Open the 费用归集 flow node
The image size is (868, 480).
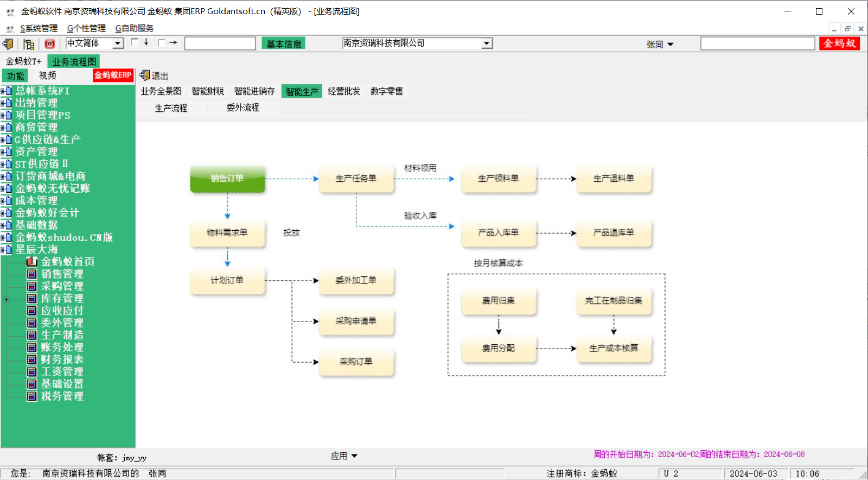click(x=499, y=301)
